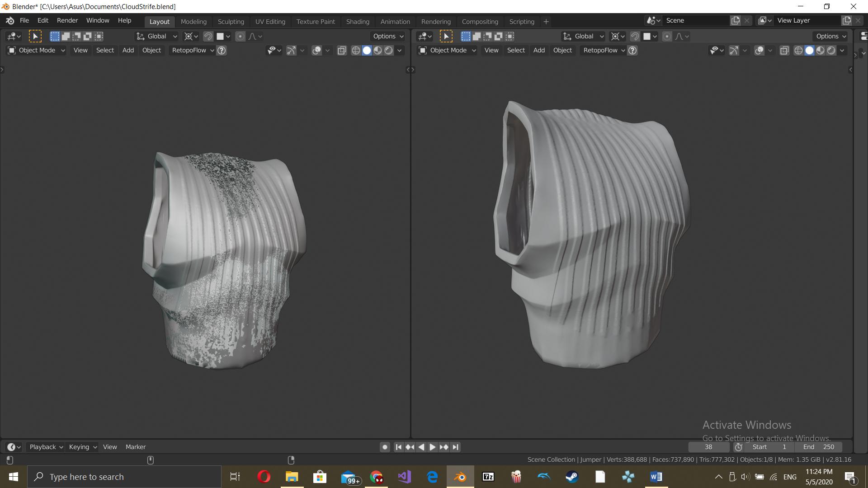The height and width of the screenshot is (488, 868).
Task: Select the Select Box tool in left viewport
Action: (x=35, y=36)
